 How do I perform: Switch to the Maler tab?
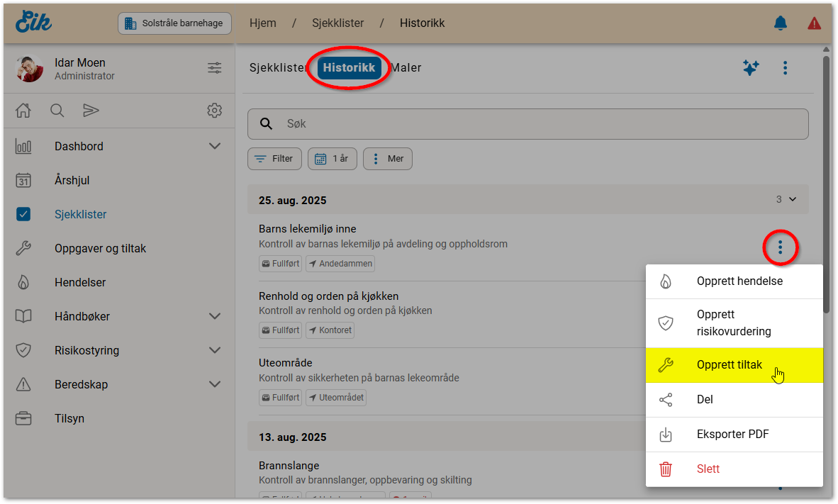(407, 68)
